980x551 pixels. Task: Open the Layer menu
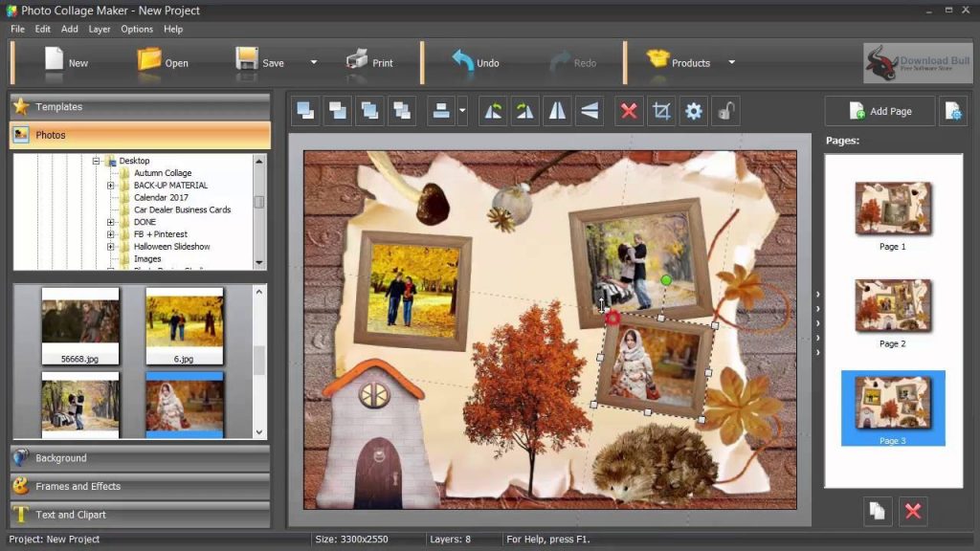point(100,29)
